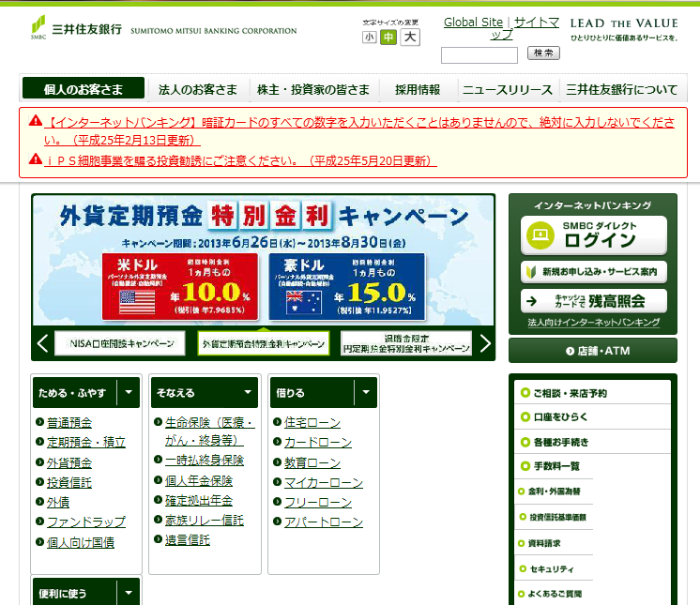
Task: Open the 一時払終身保険 link
Action: point(205,460)
